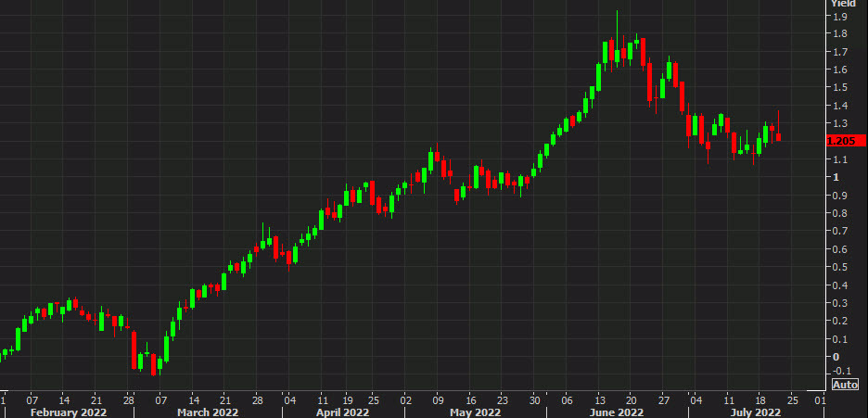Click the 02 date tick in May

coord(406,399)
